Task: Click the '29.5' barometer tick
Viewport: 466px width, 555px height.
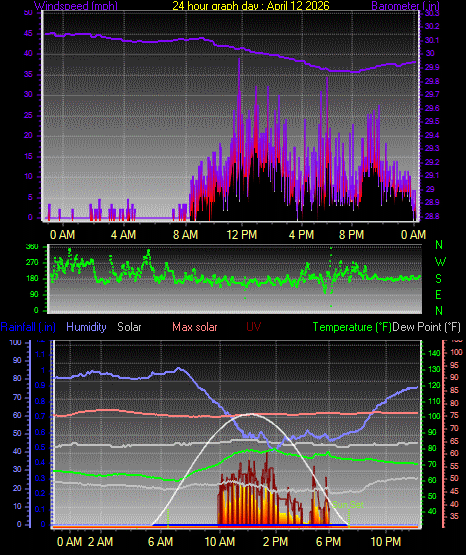Action: coord(432,121)
